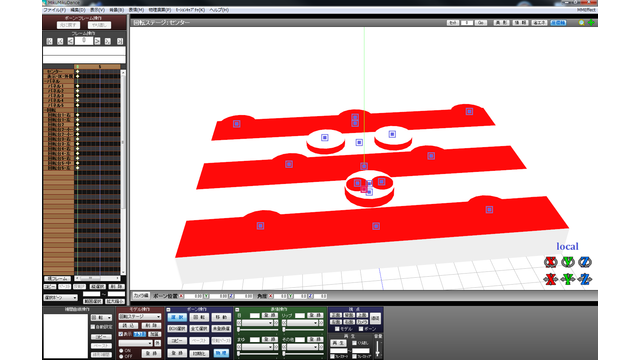Screen dimensions: 640x360
Task: Enable the repeat checkbox next to play
Action: (x=354, y=343)
